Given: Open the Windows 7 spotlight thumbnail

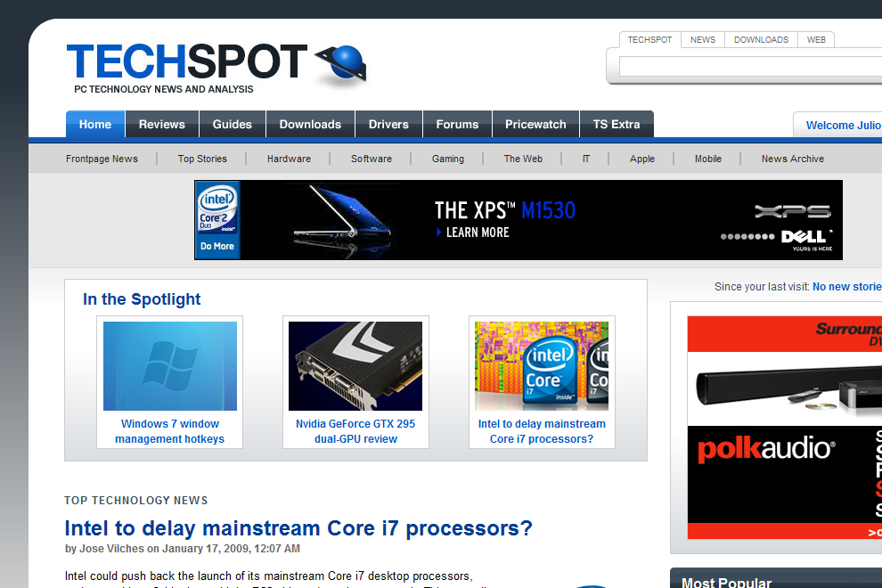Looking at the screenshot, I should point(170,366).
